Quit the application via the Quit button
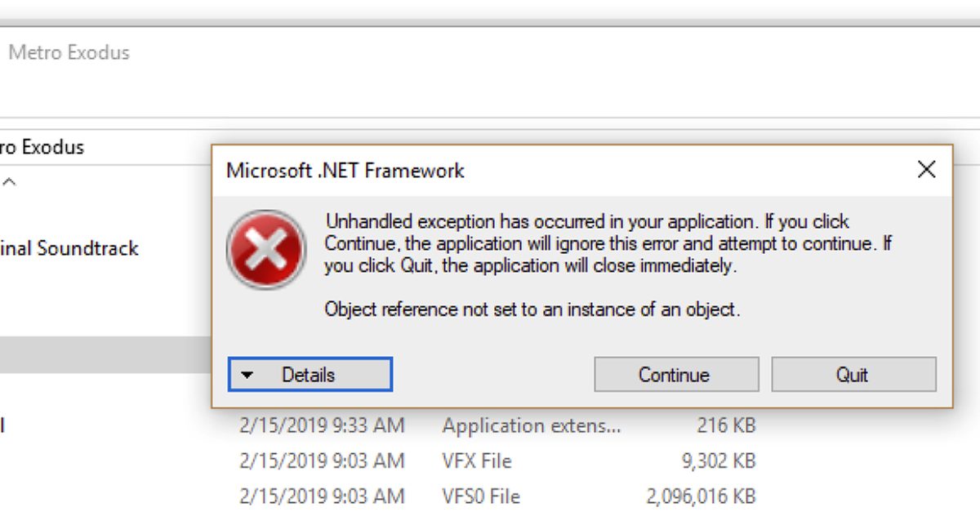The height and width of the screenshot is (512, 980). [853, 375]
